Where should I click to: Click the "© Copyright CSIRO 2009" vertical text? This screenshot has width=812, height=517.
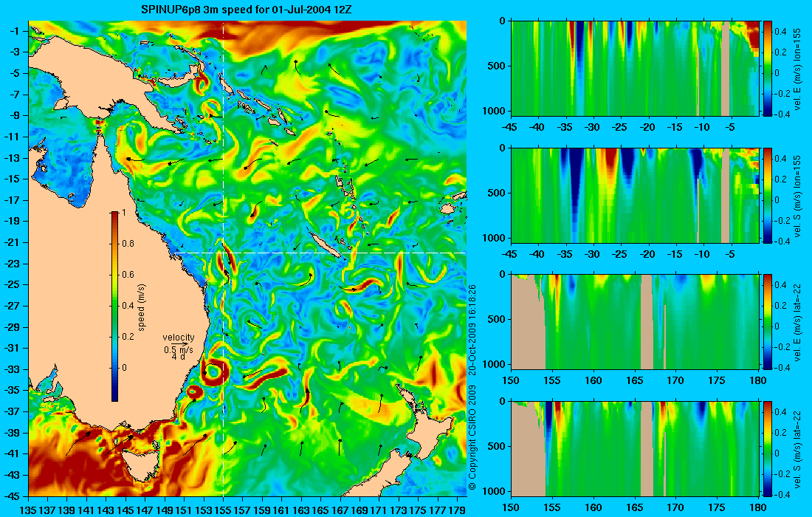click(472, 438)
